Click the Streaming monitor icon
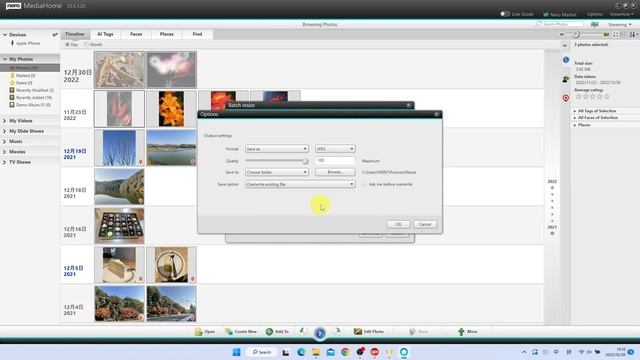Image resolution: width=640 pixels, height=360 pixels. pos(594,24)
